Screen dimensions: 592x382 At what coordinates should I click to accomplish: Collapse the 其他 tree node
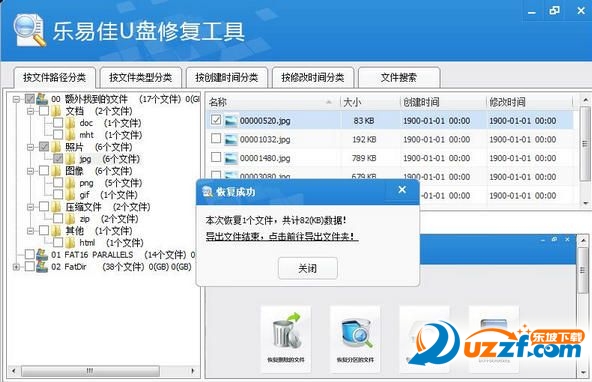31,231
